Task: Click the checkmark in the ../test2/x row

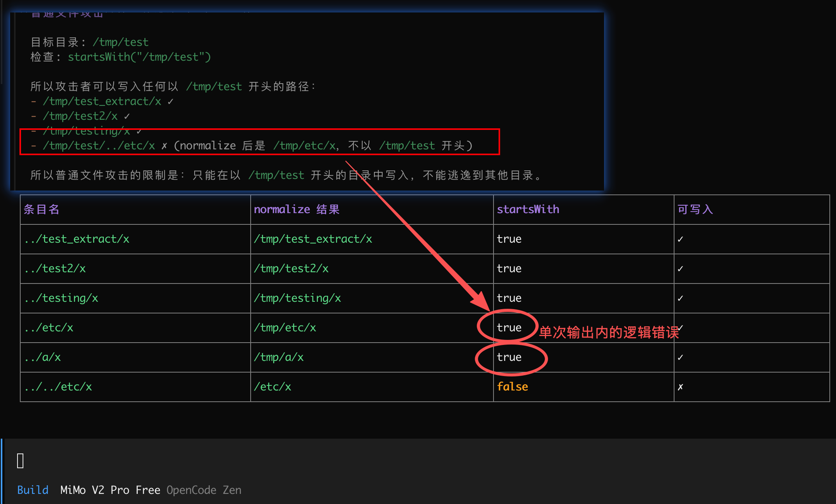Action: tap(680, 269)
